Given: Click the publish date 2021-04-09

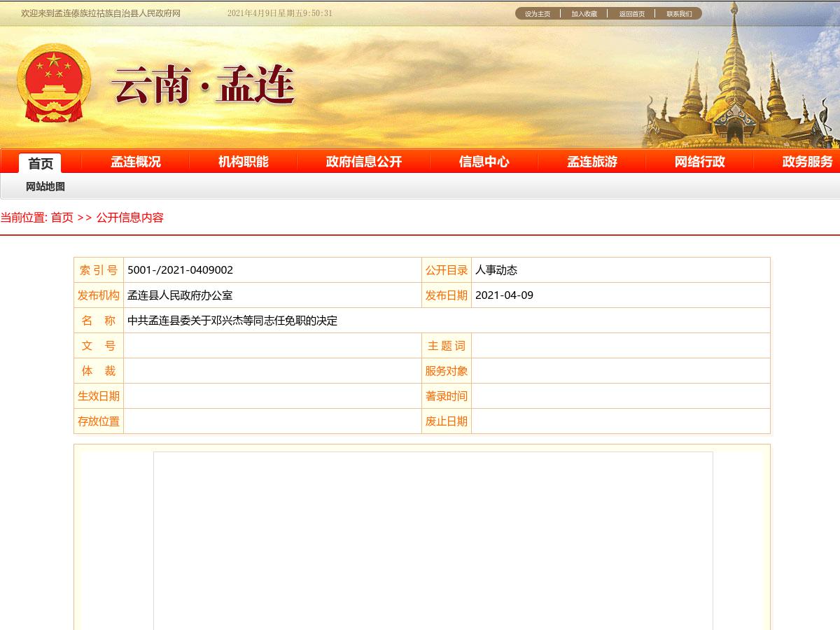Looking at the screenshot, I should tap(504, 295).
